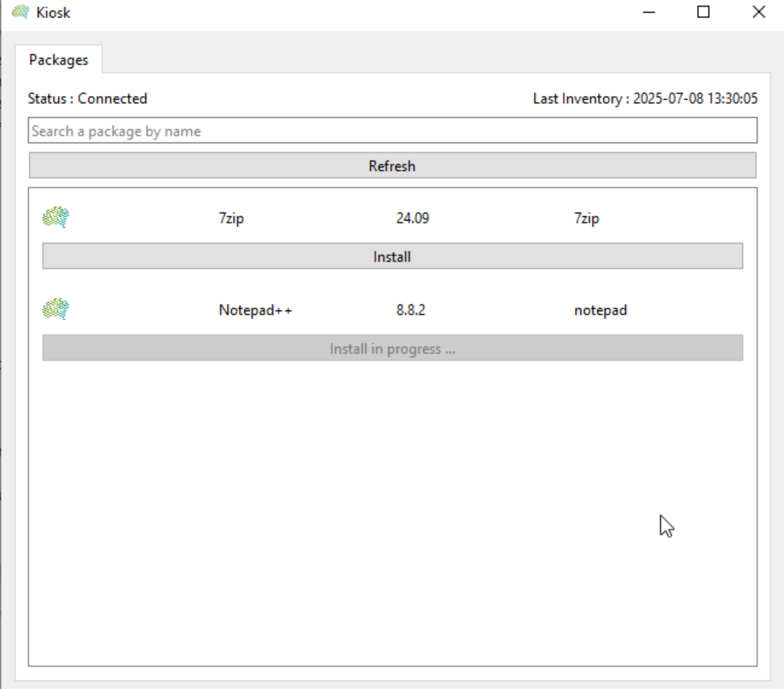Click the 7zip version 24.09
784x689 pixels.
click(413, 218)
